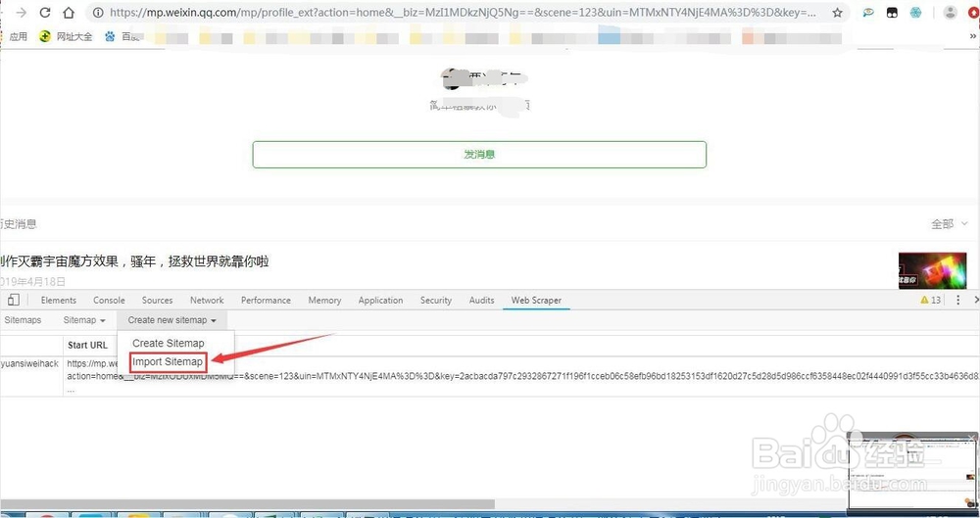
Task: Click the 历史消息 section heading
Action: 18,223
